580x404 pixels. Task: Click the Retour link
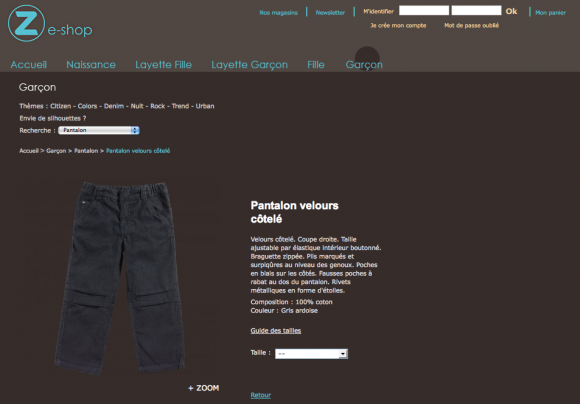261,395
